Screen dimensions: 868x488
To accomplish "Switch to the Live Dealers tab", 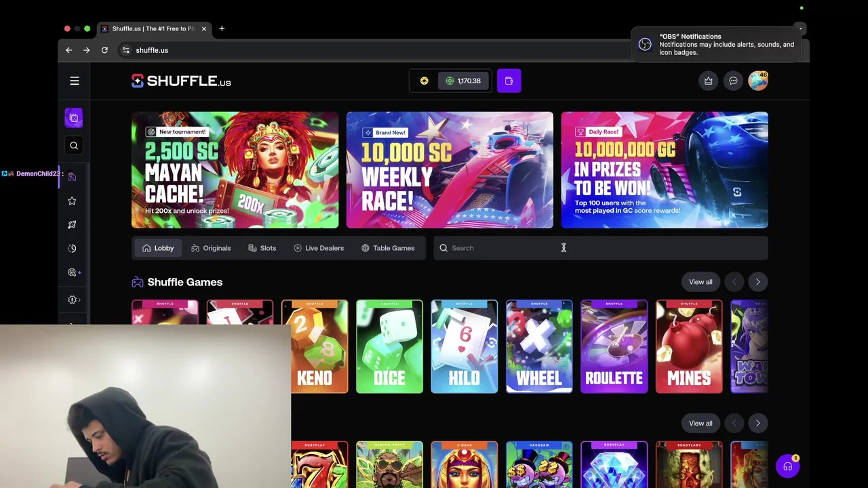I will point(319,248).
